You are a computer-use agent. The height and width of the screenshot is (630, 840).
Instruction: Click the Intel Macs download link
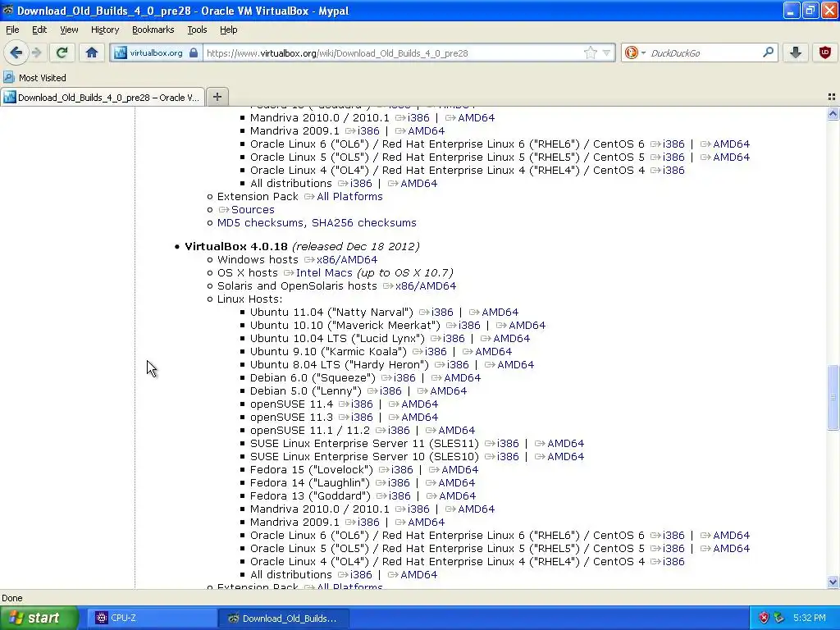coord(324,272)
